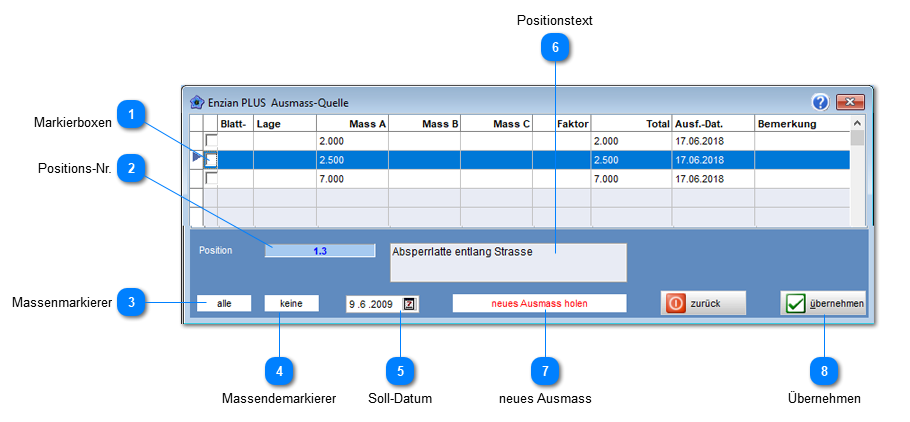Click the Bemerkung column header
910x422 pixels.
coord(802,124)
